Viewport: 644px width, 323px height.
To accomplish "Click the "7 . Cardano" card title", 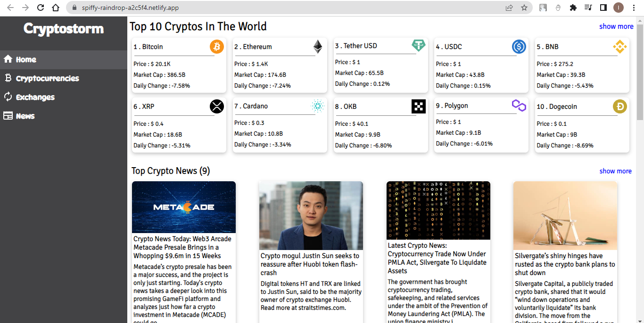I will pos(251,106).
